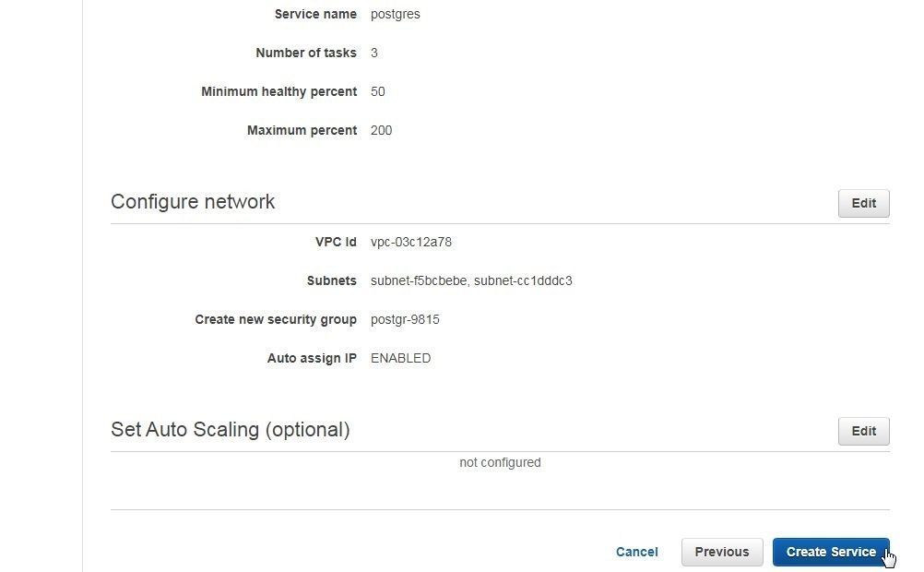Click the Minimum healthy percent value 50
This screenshot has height=572, width=924.
pos(378,92)
